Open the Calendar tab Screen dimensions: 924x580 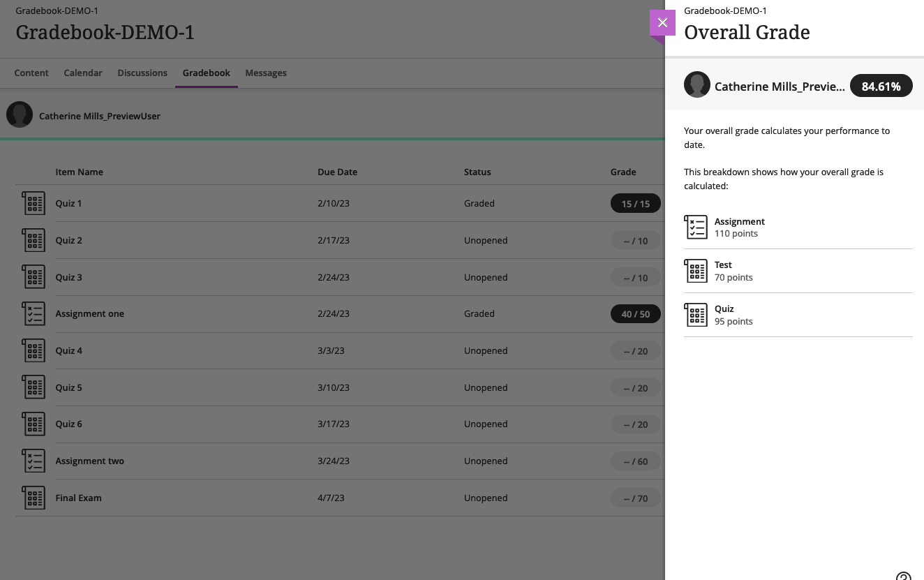83,73
